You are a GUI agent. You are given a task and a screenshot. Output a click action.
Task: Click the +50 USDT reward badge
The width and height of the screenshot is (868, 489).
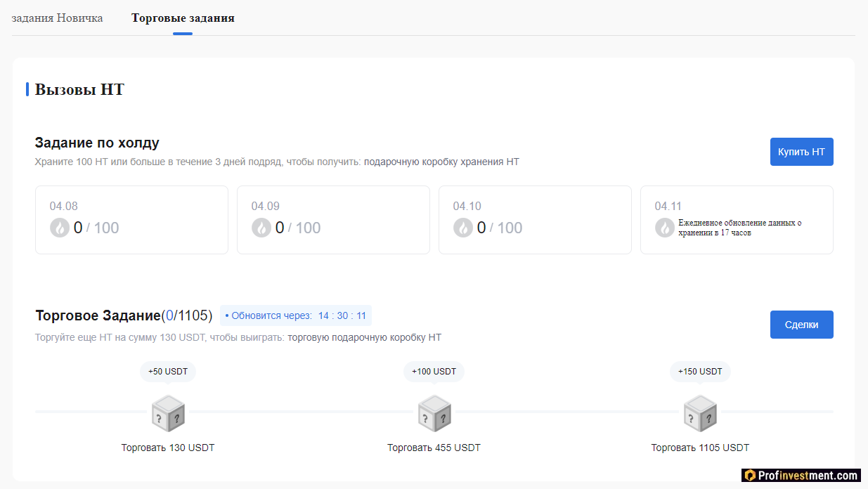tap(168, 372)
